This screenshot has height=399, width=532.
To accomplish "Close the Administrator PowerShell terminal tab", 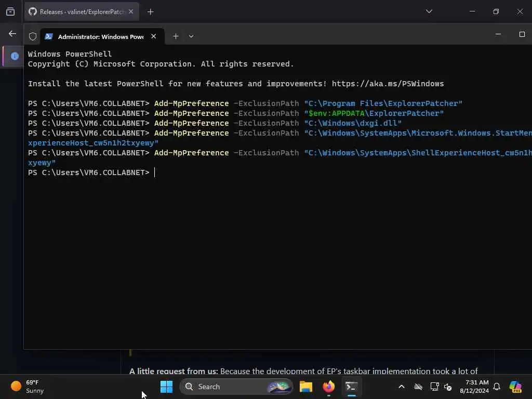I will click(x=154, y=36).
